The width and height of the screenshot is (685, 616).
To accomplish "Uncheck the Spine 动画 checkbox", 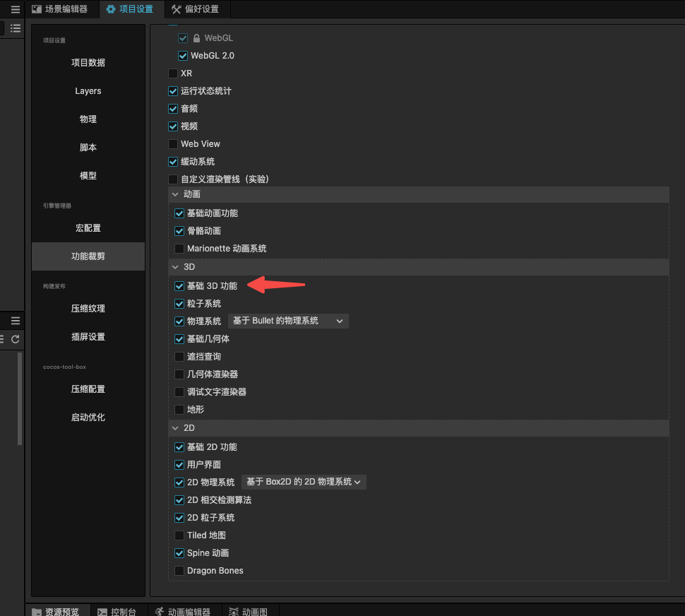I will click(179, 553).
